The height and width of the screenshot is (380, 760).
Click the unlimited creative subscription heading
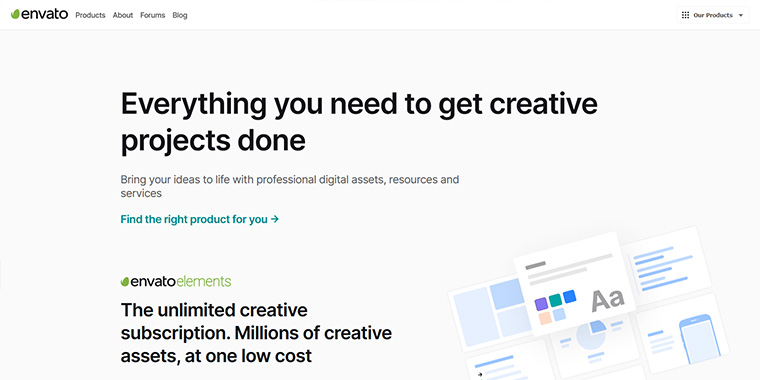[256, 332]
